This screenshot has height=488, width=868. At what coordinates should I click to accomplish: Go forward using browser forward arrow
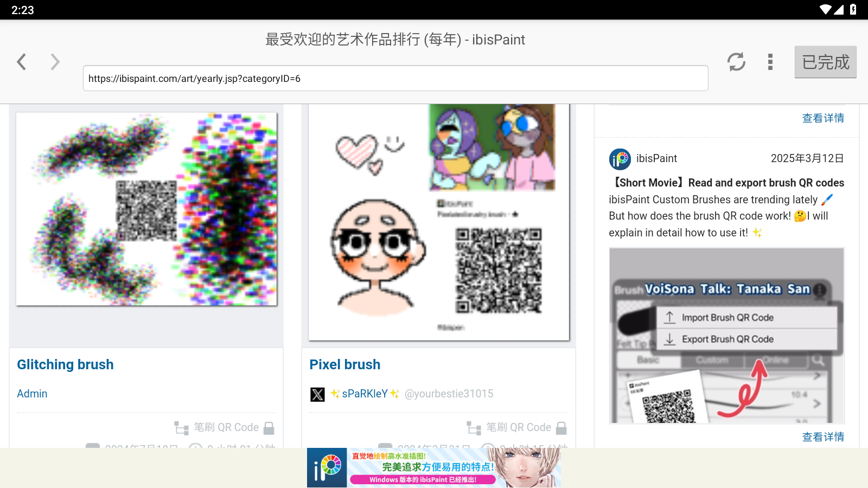(55, 62)
